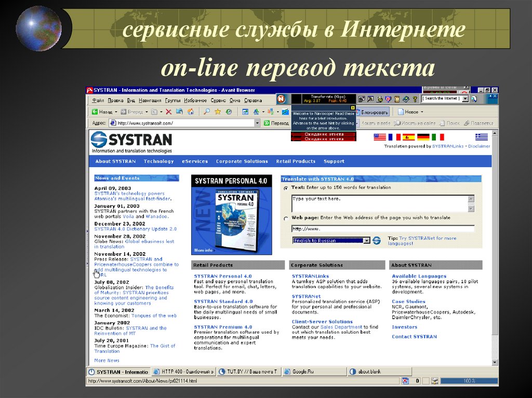Click the Home icon in the navigation toolbar
The width and height of the screenshot is (532, 398).
pos(191,112)
